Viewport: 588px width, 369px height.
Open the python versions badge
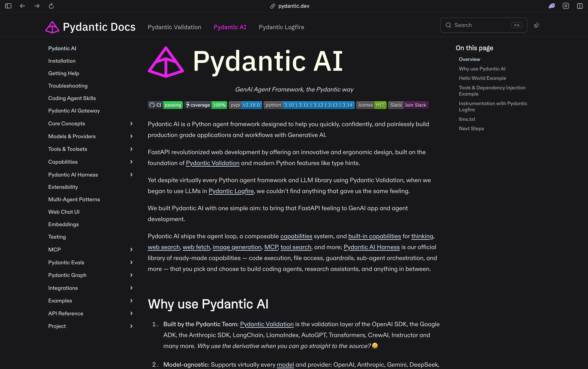click(x=309, y=105)
